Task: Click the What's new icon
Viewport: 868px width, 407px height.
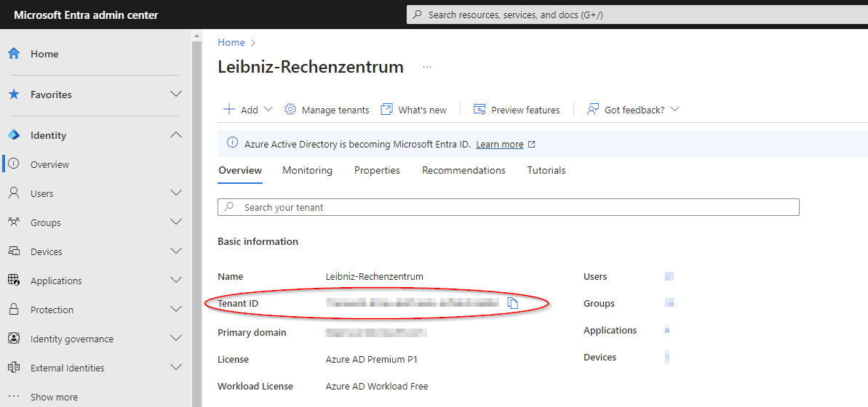Action: click(x=387, y=110)
